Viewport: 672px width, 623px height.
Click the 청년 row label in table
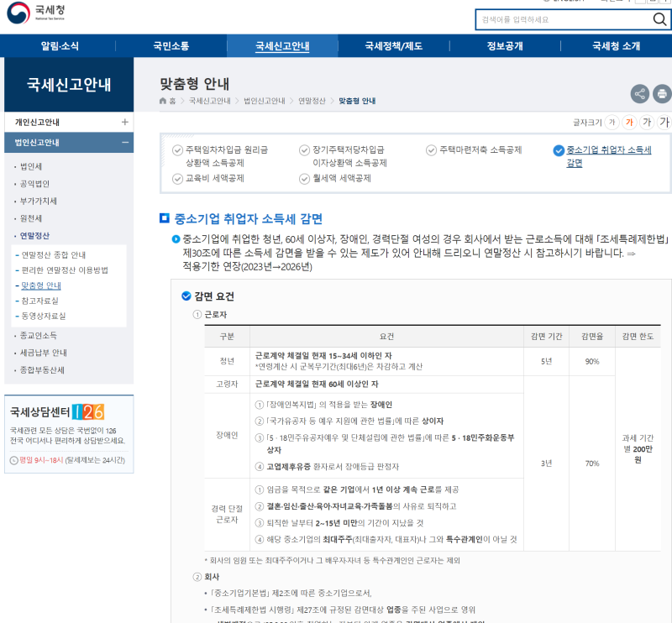click(x=227, y=361)
